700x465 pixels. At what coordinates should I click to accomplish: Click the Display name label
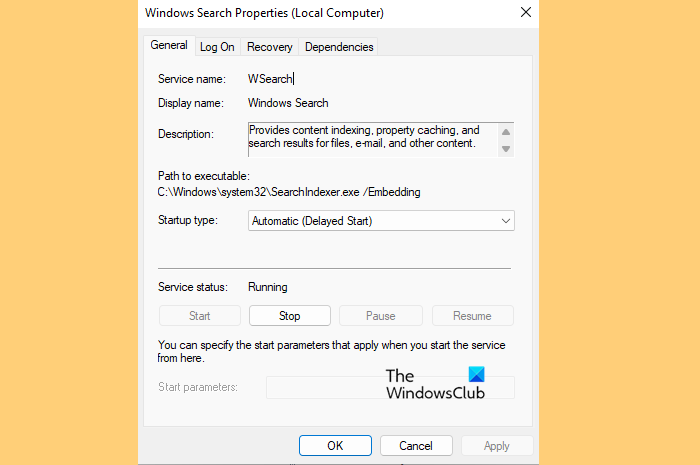click(191, 103)
